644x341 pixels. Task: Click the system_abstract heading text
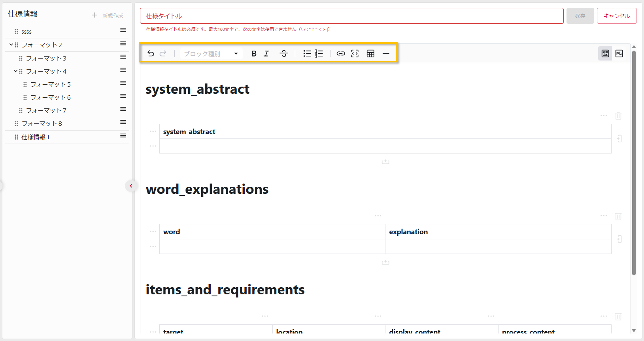pyautogui.click(x=197, y=89)
